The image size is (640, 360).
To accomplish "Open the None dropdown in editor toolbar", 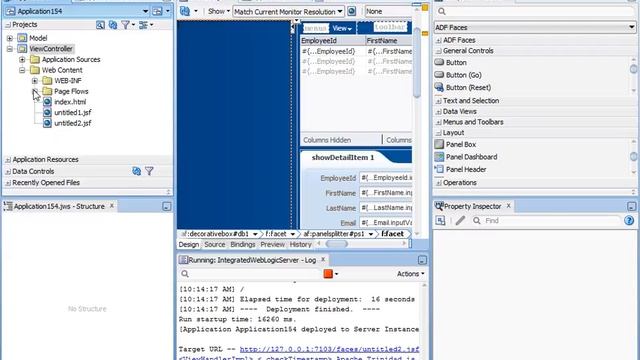I will pos(388,11).
